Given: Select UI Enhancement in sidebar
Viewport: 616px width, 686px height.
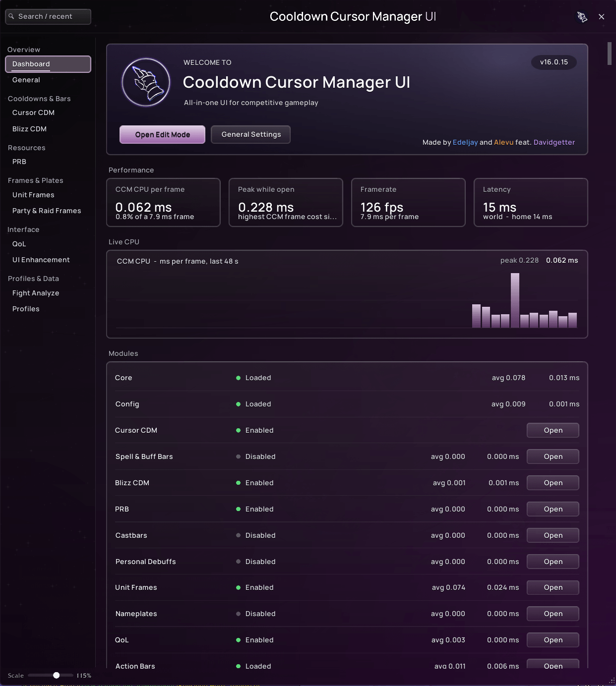Looking at the screenshot, I should tap(41, 260).
